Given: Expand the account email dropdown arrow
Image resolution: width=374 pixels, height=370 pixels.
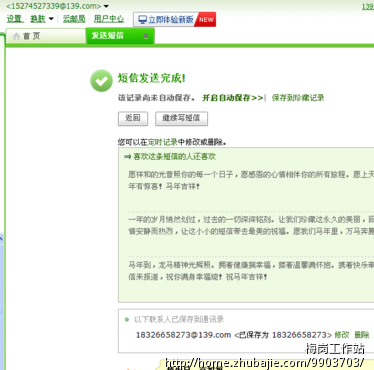Looking at the screenshot, I should pyautogui.click(x=106, y=6).
